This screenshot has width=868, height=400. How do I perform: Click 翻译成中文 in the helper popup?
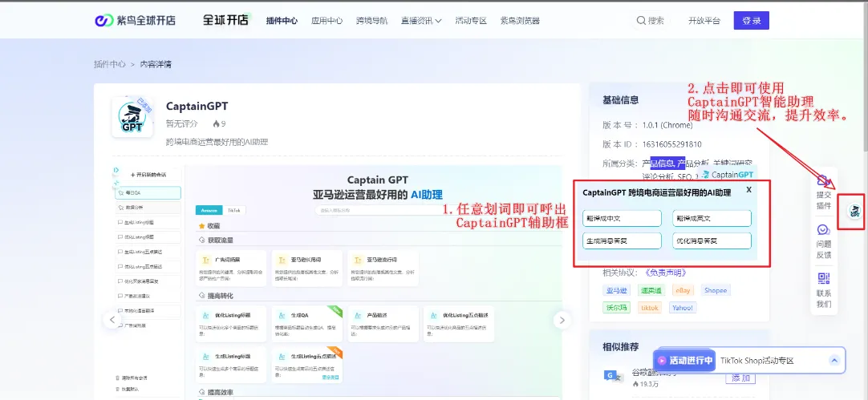[622, 218]
